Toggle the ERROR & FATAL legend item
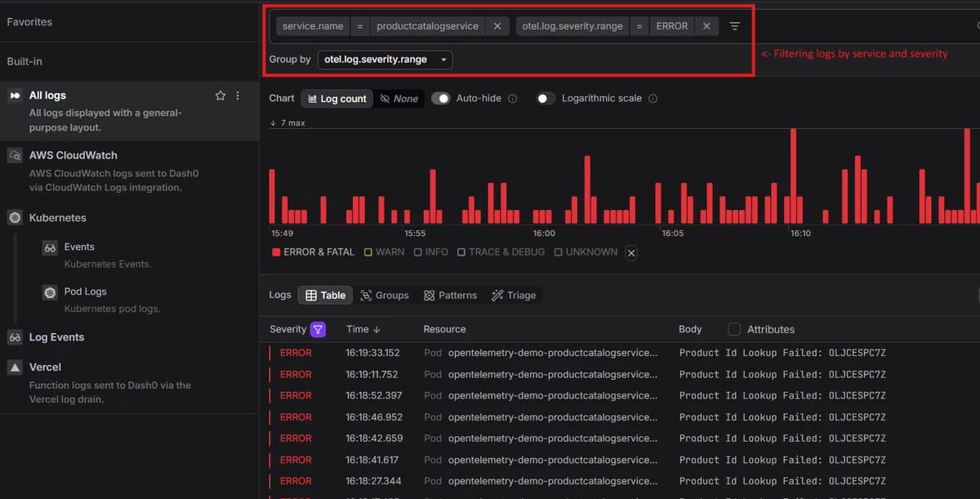 (314, 252)
